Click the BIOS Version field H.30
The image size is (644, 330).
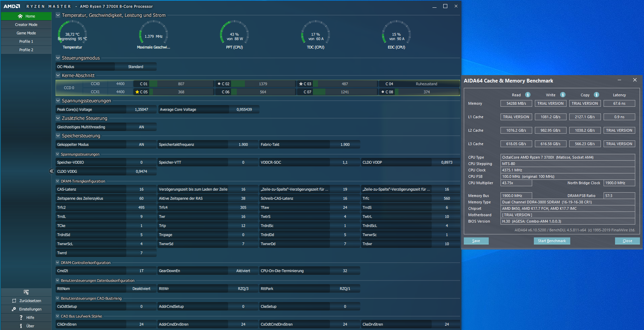coord(568,221)
